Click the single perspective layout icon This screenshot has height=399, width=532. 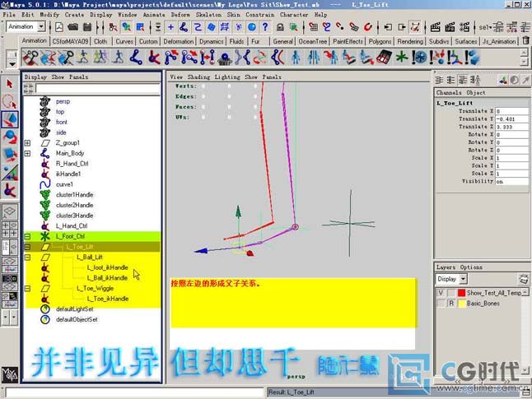click(10, 211)
